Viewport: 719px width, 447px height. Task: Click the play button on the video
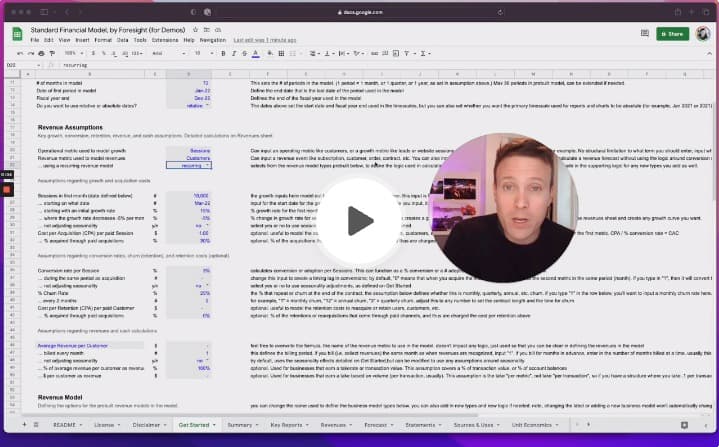359,222
